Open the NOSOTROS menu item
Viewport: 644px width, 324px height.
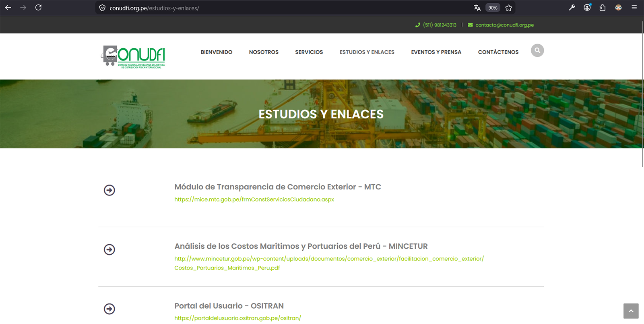264,52
